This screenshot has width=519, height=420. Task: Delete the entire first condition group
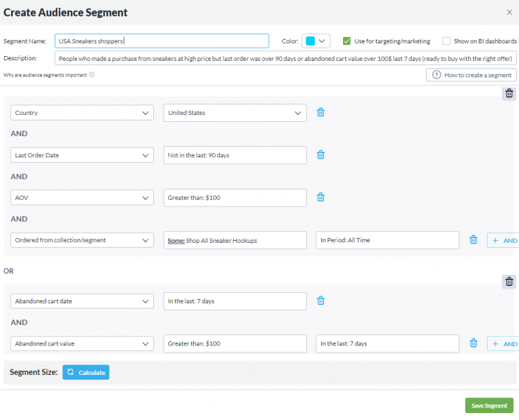509,94
